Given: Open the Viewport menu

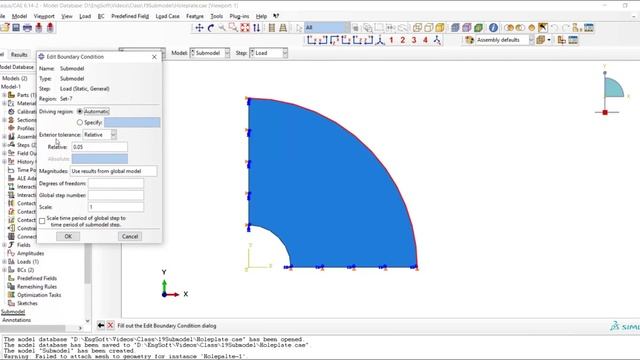Looking at the screenshot, I should [44, 16].
